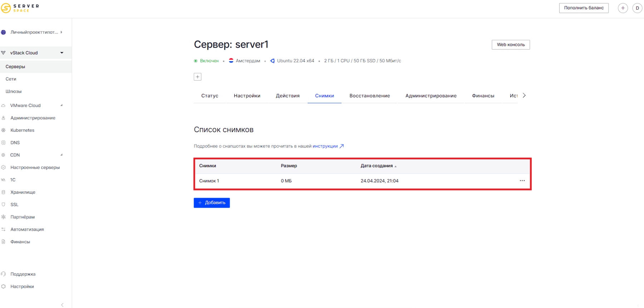The height and width of the screenshot is (308, 644).
Task: Click the Kubernetes icon in sidebar
Action: (3, 130)
